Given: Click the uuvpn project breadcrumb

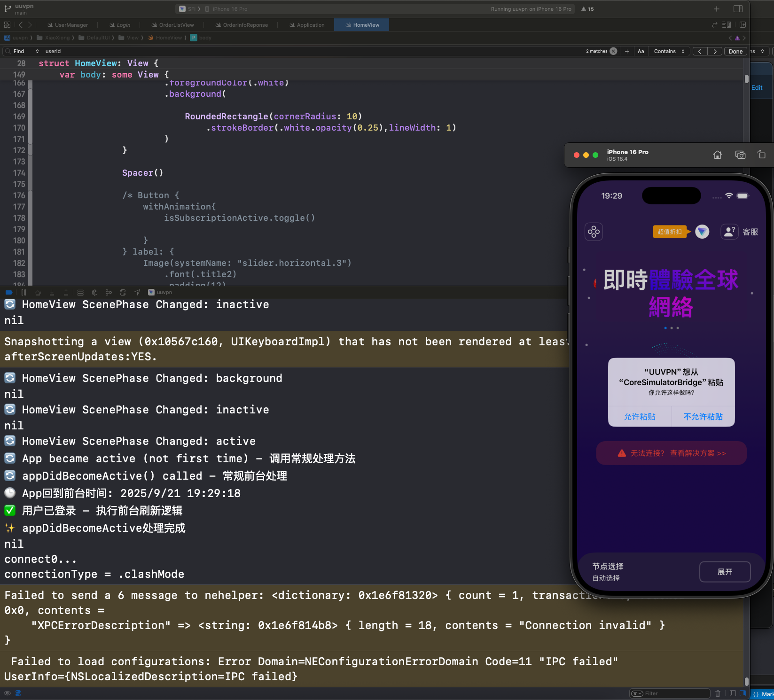Looking at the screenshot, I should (16, 38).
